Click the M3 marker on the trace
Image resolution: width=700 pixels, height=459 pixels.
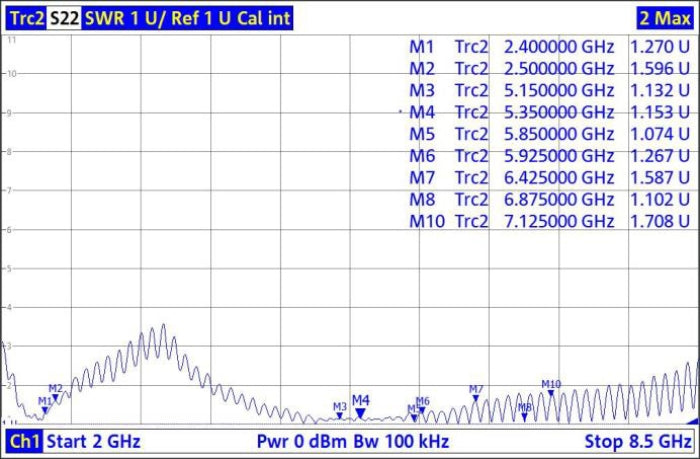pos(340,415)
